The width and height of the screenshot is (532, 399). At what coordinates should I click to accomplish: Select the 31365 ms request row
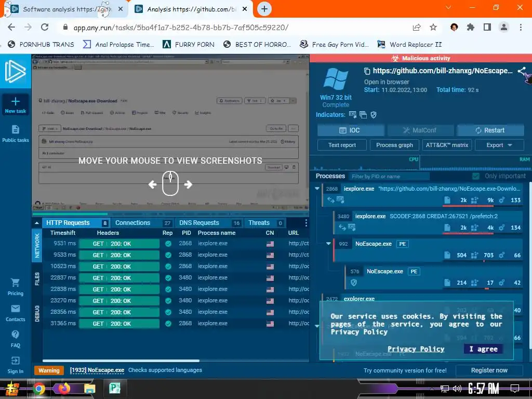176,323
